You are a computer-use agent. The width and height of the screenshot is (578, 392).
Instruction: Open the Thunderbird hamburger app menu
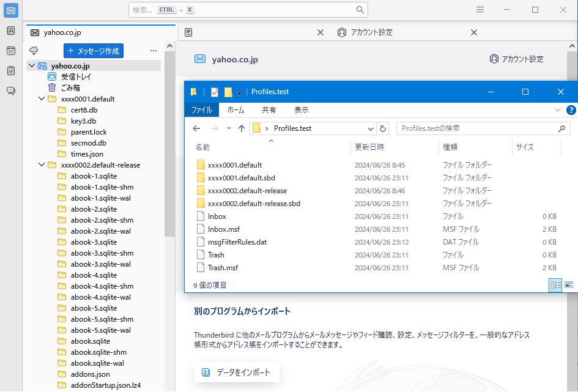point(481,10)
